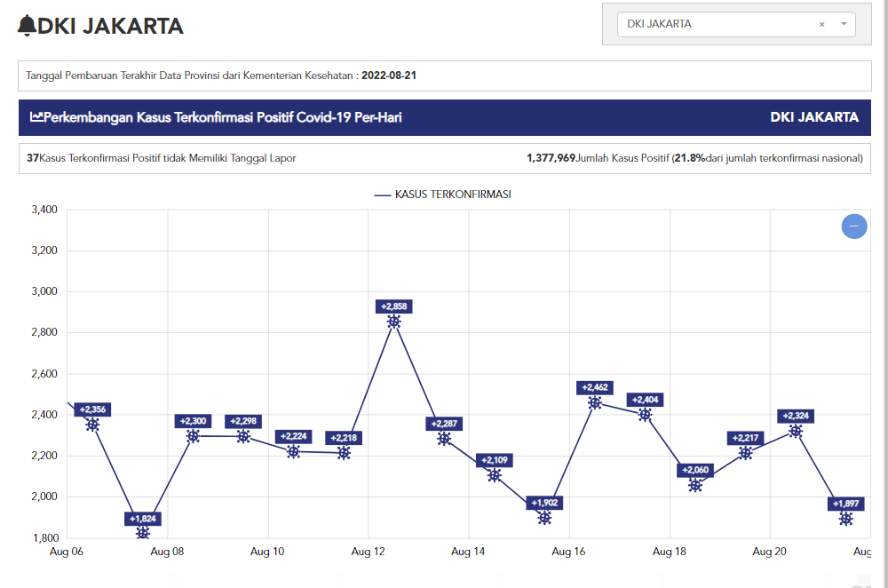The image size is (888, 588).
Task: Click the virus marker for +2,462 cases
Action: click(595, 402)
